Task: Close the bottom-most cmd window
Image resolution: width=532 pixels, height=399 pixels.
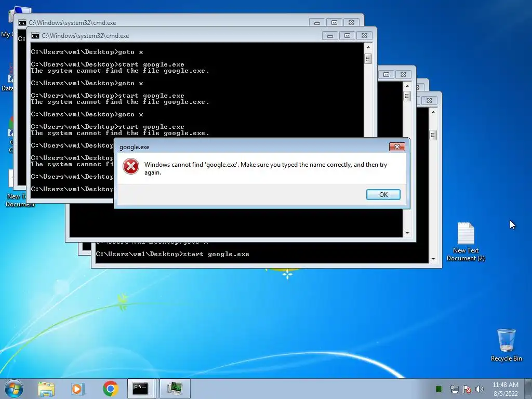Action: [x=429, y=100]
